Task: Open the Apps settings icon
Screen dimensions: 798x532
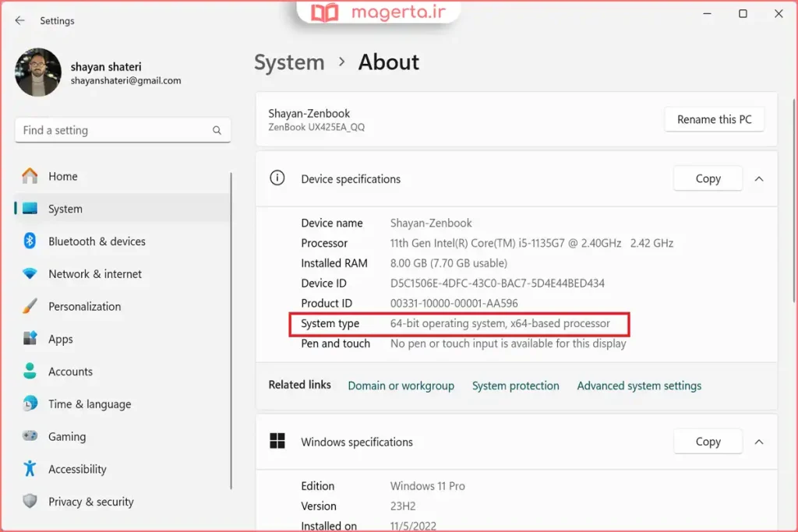Action: [x=29, y=339]
